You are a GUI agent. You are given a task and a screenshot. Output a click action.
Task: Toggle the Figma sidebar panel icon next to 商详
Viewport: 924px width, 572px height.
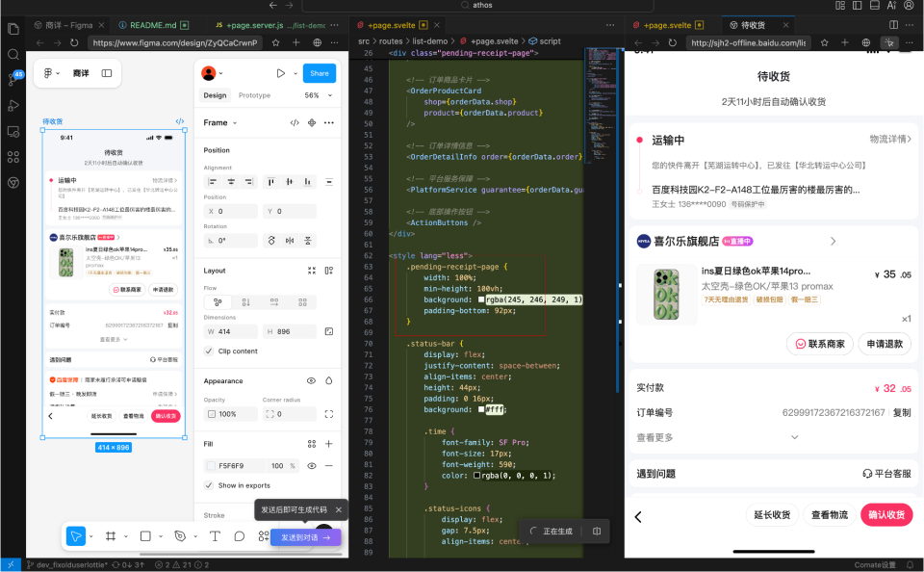coord(107,73)
